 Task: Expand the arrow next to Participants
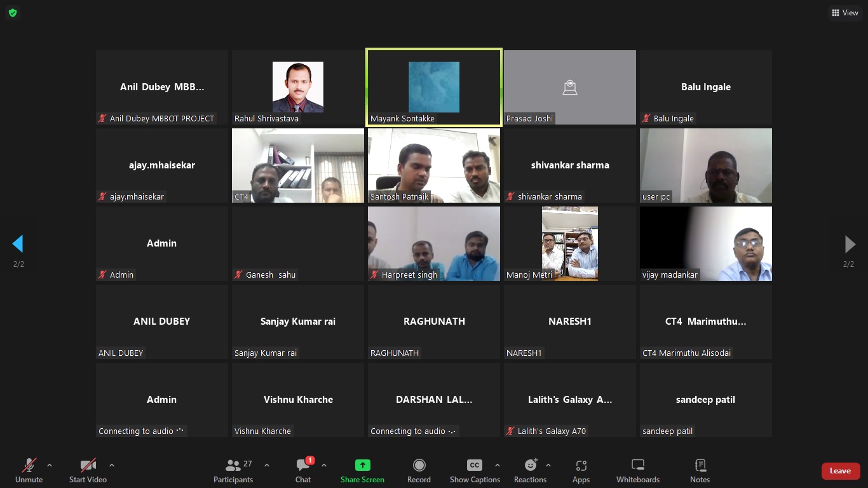pyautogui.click(x=267, y=465)
